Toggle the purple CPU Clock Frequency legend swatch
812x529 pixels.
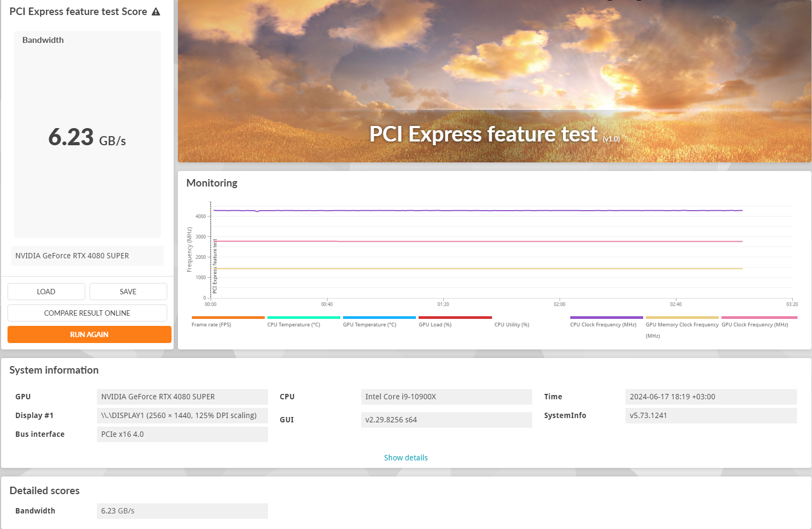click(x=607, y=317)
